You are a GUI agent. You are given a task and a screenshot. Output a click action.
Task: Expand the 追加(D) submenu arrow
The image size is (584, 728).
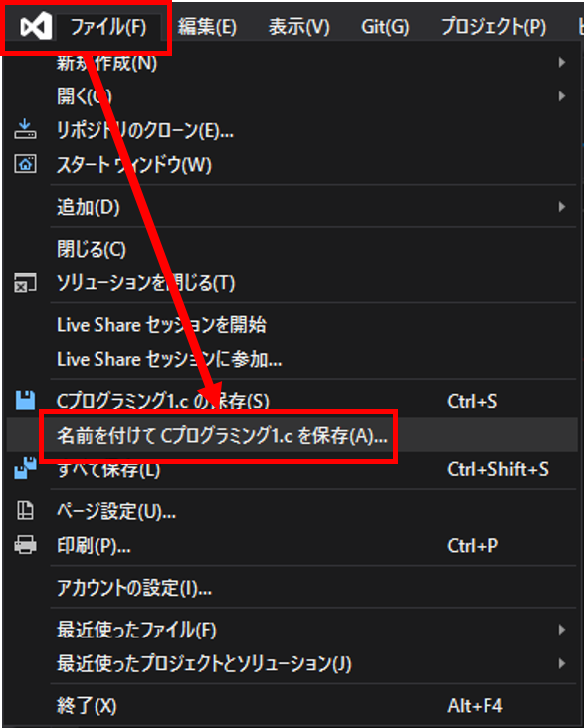(x=562, y=207)
